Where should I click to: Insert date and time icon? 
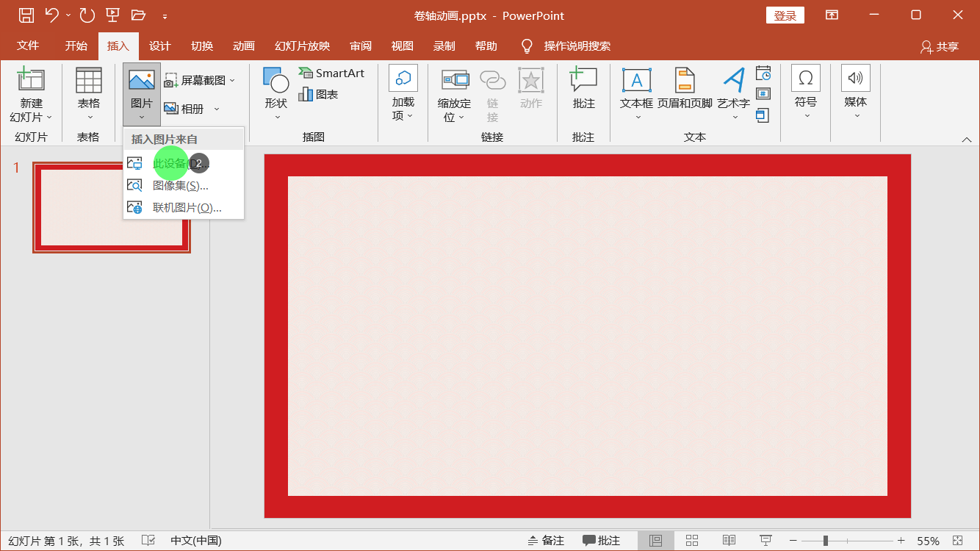(x=763, y=73)
